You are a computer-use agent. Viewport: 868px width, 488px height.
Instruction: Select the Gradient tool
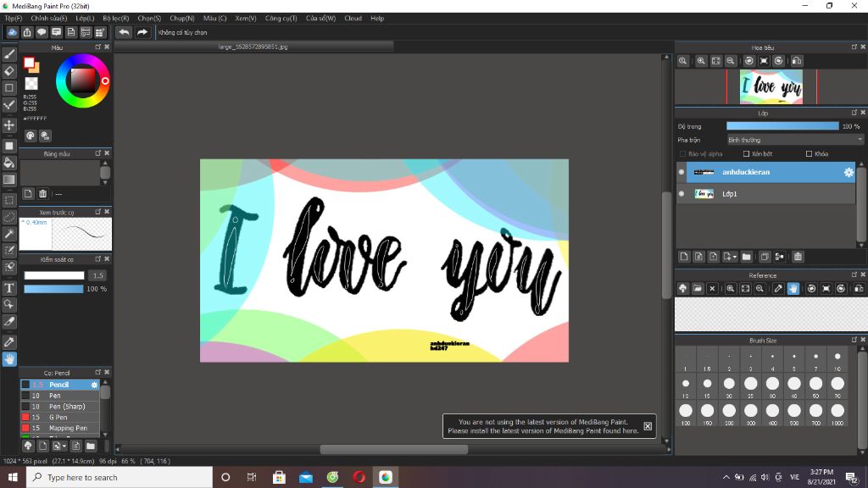9,180
